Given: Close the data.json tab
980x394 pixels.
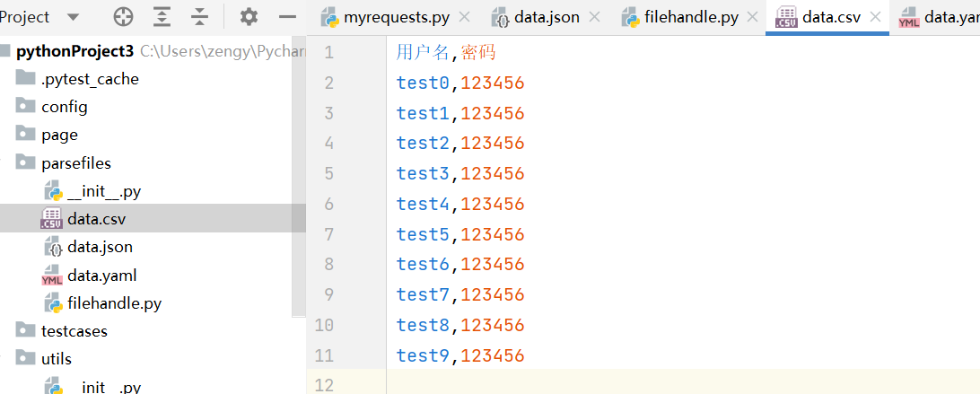Looking at the screenshot, I should [x=595, y=18].
